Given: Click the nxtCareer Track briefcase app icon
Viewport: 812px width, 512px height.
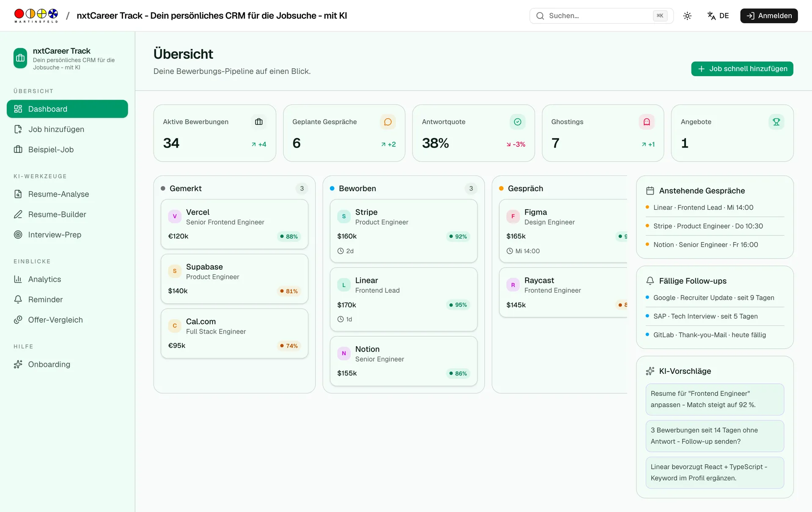Looking at the screenshot, I should click(x=20, y=58).
